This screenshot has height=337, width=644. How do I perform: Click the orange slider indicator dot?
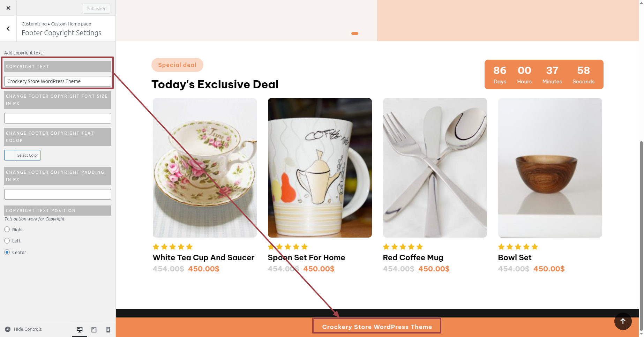355,33
